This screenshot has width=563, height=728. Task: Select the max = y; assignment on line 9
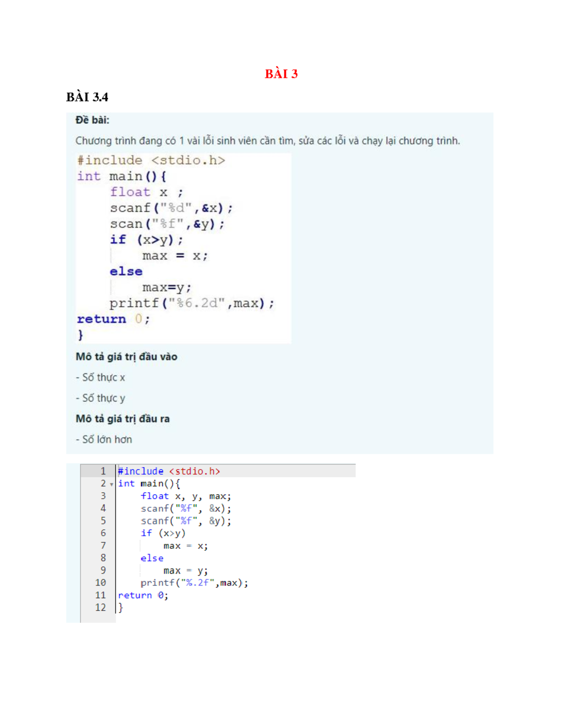(x=185, y=570)
